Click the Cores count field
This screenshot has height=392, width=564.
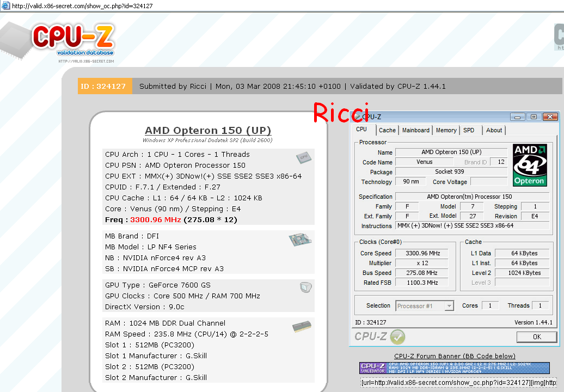pos(490,305)
